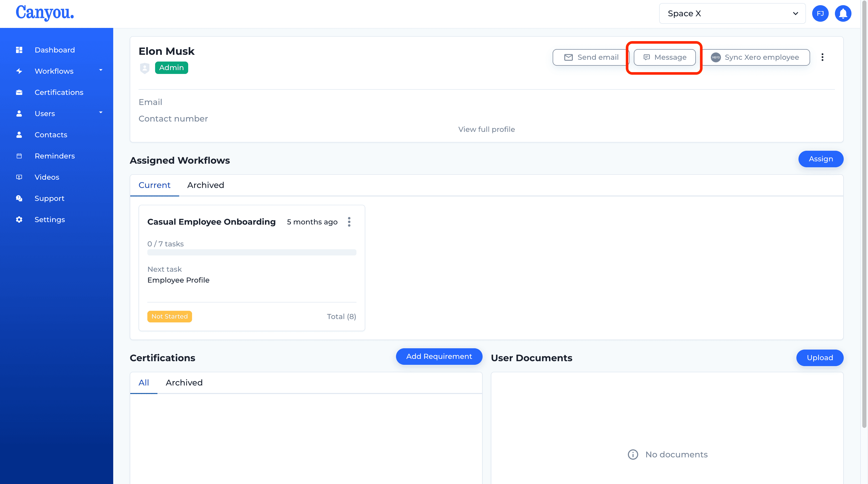Screen dimensions: 868x484
Task: Expand the Workflows sidebar submenu
Action: (x=100, y=70)
